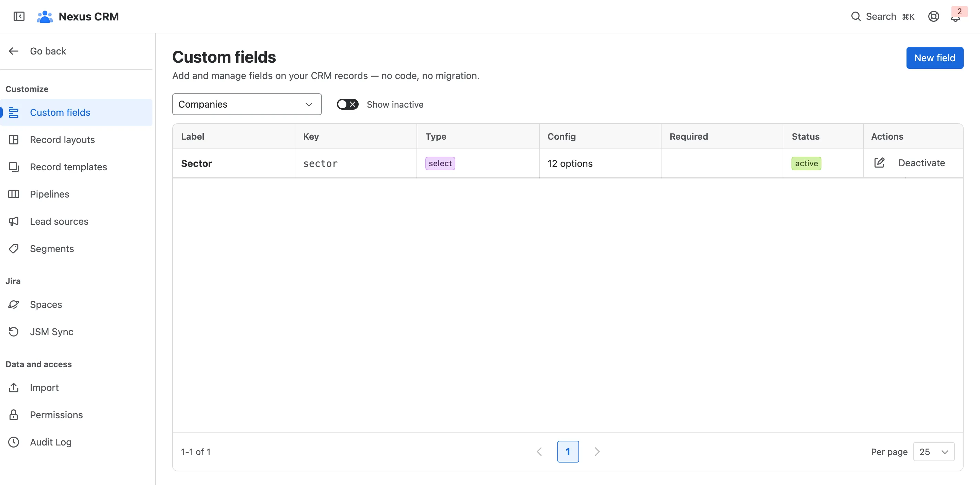Open search with the magnifier icon
Screen dimensions: 980x485
(855, 16)
